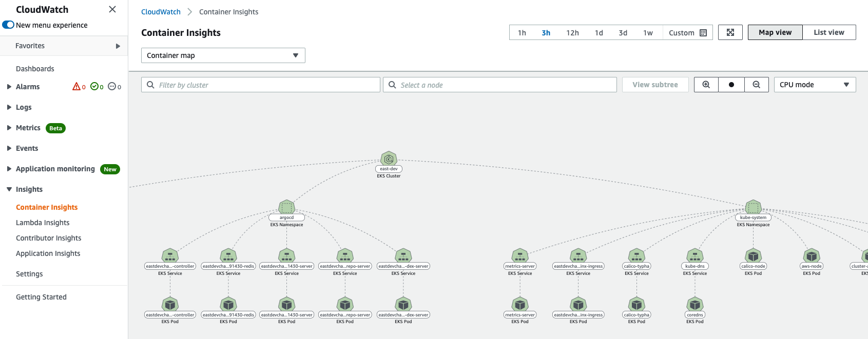Click the Filter by cluster search field
Screen dimensions: 868x339
tap(261, 85)
